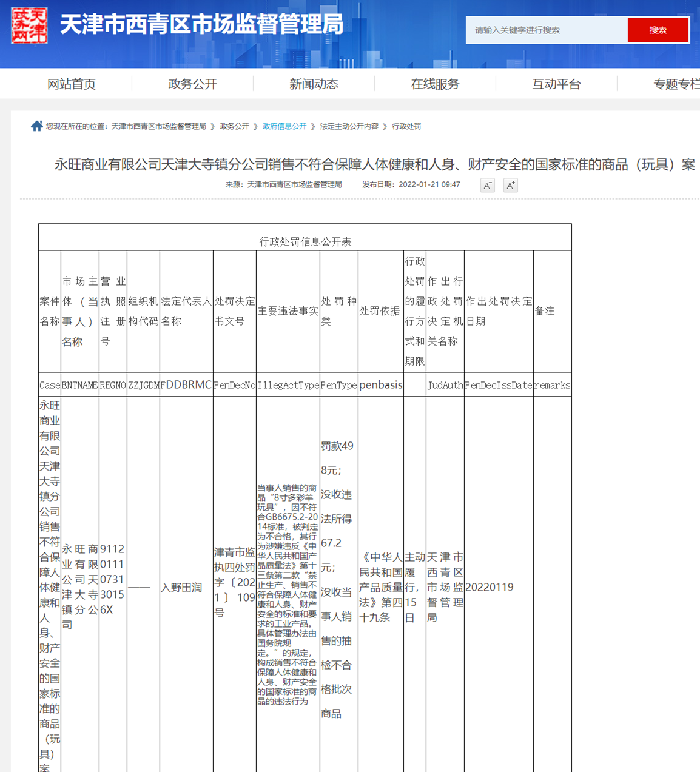The height and width of the screenshot is (772, 700).
Task: Click the 主要违法事实 column header
Action: pos(288,311)
